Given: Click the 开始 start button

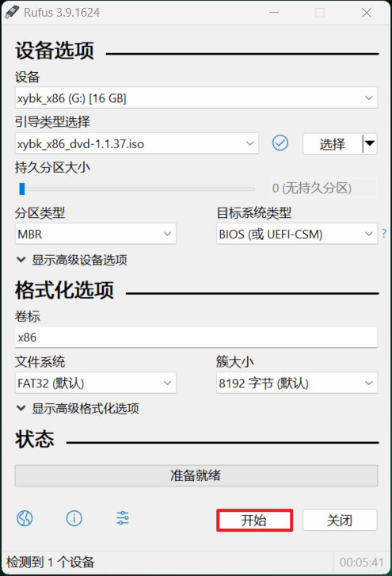Looking at the screenshot, I should tap(254, 521).
